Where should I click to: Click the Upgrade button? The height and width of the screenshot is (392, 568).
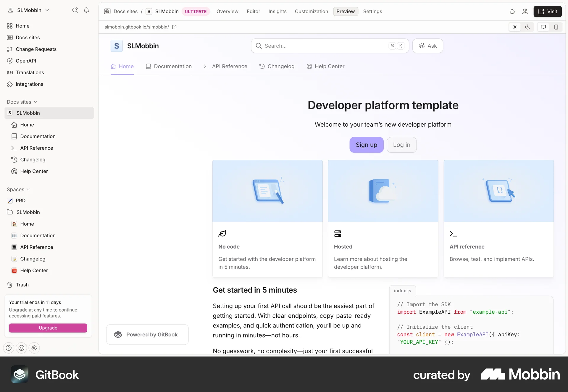coord(48,328)
